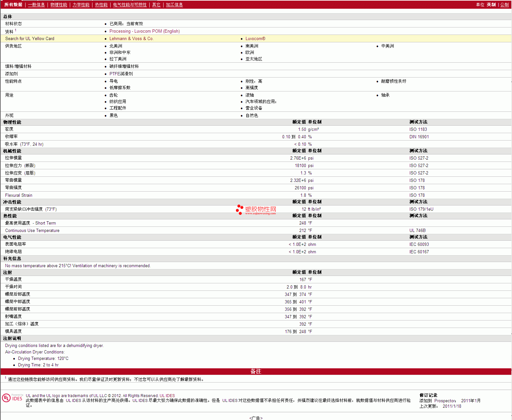The height and width of the screenshot is (420, 512).
Task: Go to the 其它 tab
Action: click(156, 5)
